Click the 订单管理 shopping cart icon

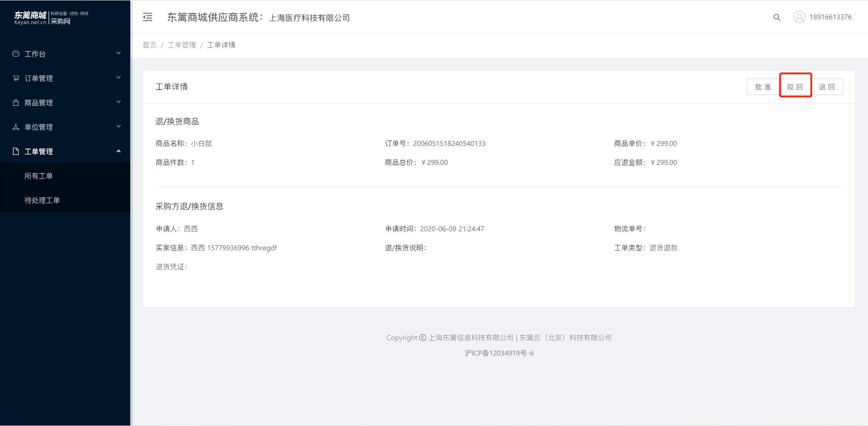(16, 78)
